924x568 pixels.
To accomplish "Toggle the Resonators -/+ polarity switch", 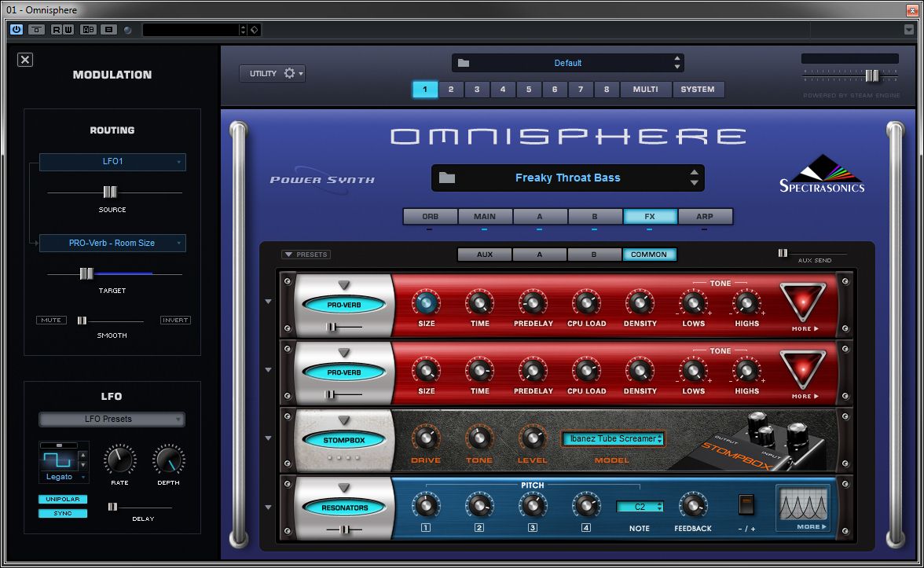I will point(746,505).
